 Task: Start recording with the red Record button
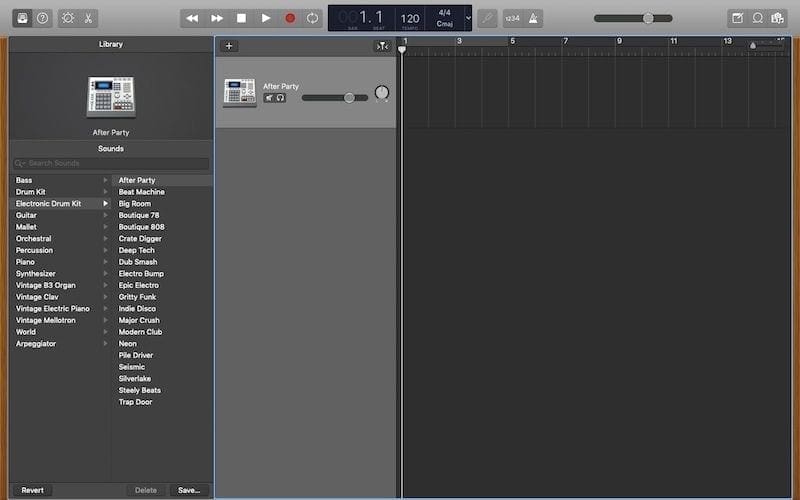[290, 18]
